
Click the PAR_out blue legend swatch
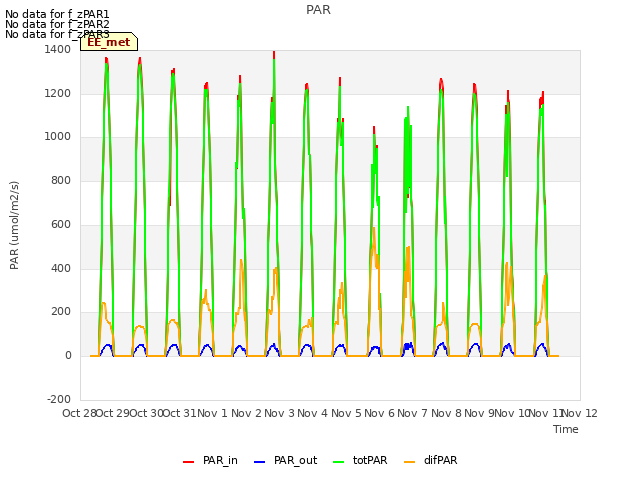tap(259, 462)
